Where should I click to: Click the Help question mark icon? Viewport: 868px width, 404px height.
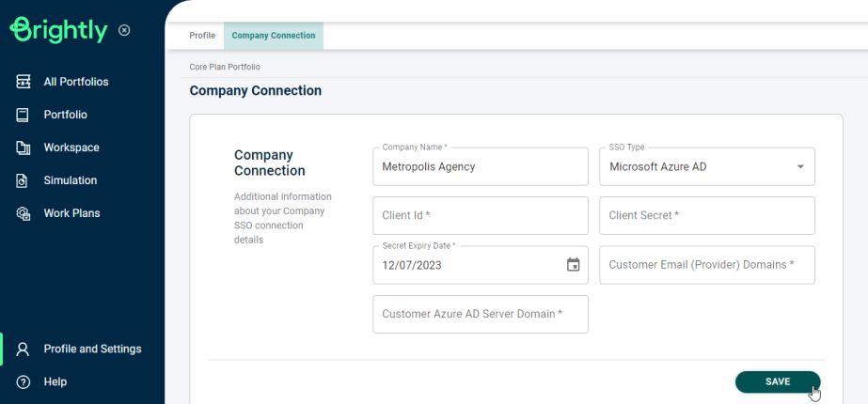23,381
